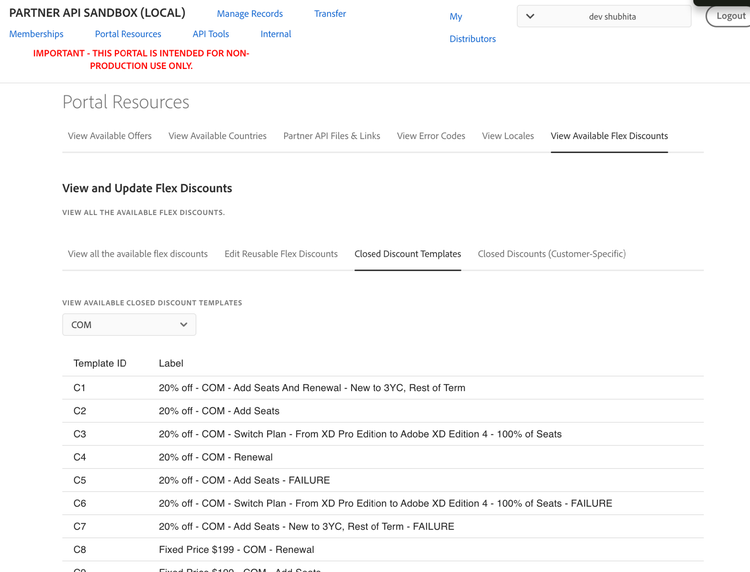Open the Manage Records link
The image size is (750, 572).
(250, 14)
